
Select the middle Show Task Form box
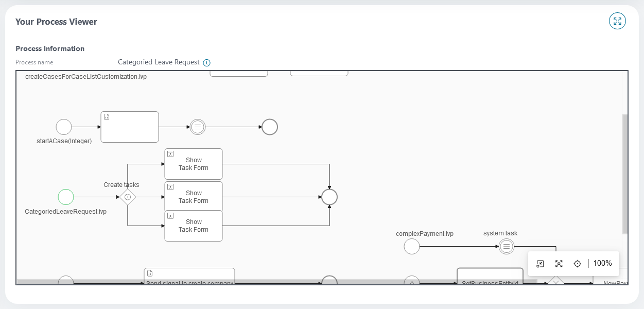pyautogui.click(x=194, y=196)
